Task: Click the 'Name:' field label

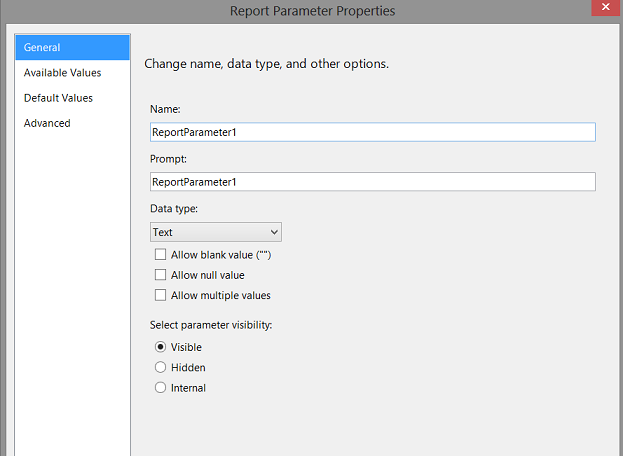Action: [x=165, y=109]
